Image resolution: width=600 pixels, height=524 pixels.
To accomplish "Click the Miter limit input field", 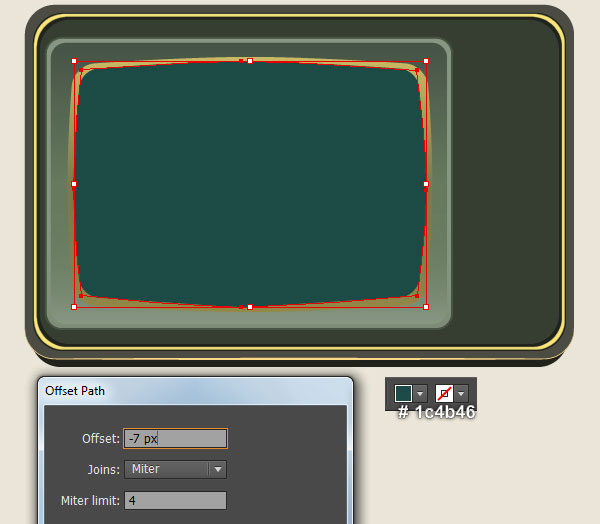I will click(x=175, y=500).
